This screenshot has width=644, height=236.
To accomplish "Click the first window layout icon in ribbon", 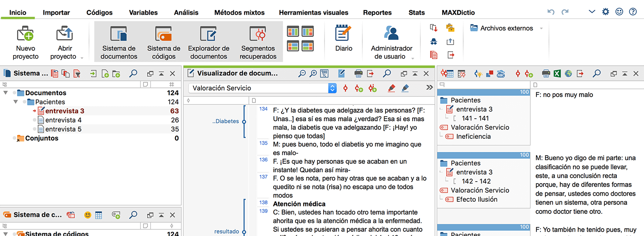I will click(x=293, y=31).
